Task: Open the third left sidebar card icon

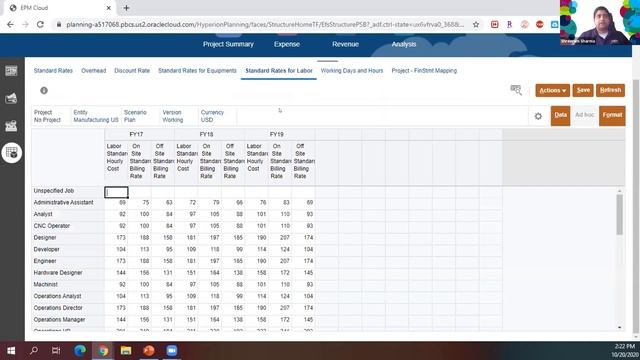Action: [11, 126]
